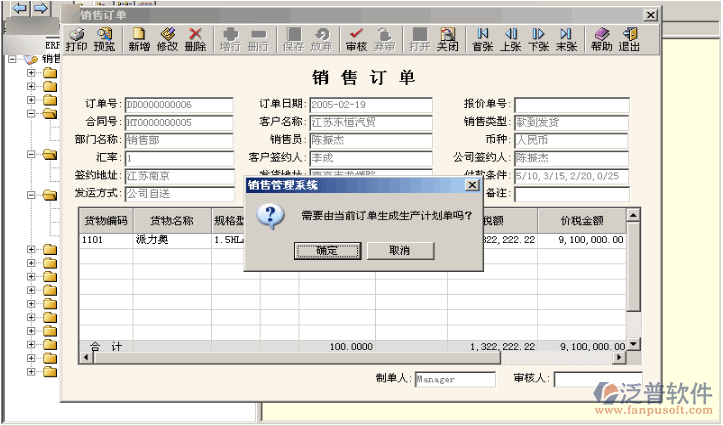
Task: Click the 订单号 input field
Action: pos(178,105)
